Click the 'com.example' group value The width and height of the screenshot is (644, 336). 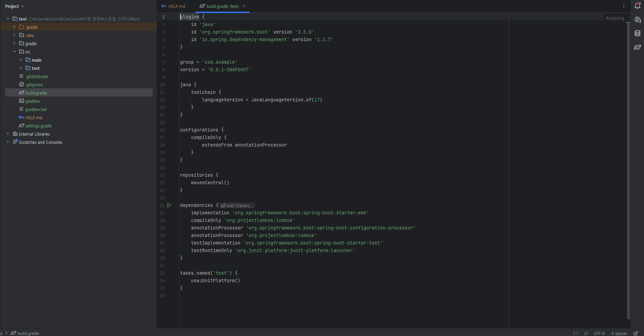point(219,62)
